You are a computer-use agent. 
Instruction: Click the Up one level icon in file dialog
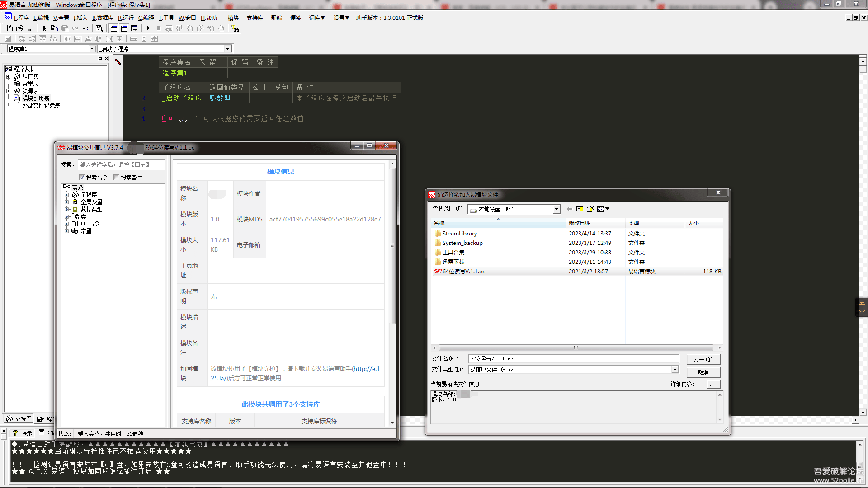tap(580, 209)
